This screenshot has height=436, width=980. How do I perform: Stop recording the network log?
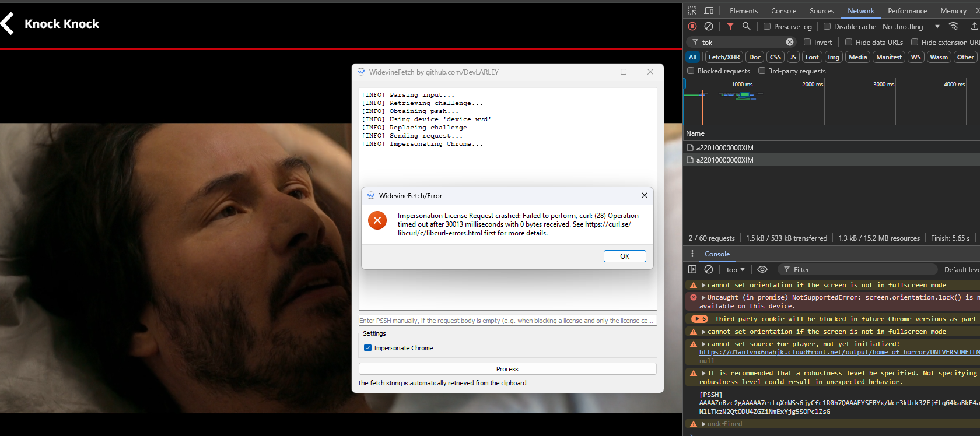[x=692, y=26]
